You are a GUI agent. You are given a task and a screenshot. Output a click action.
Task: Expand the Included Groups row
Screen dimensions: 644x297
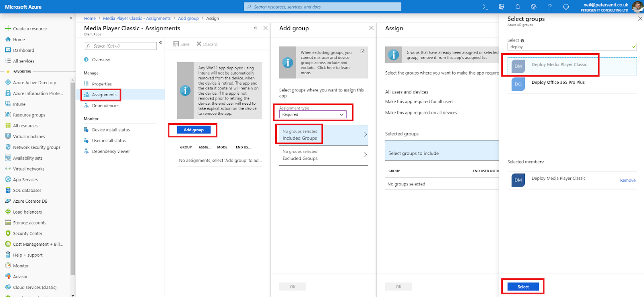point(324,135)
